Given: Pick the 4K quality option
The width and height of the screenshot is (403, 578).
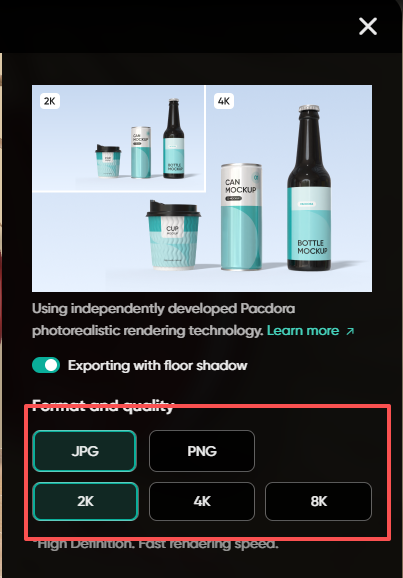Looking at the screenshot, I should (202, 501).
